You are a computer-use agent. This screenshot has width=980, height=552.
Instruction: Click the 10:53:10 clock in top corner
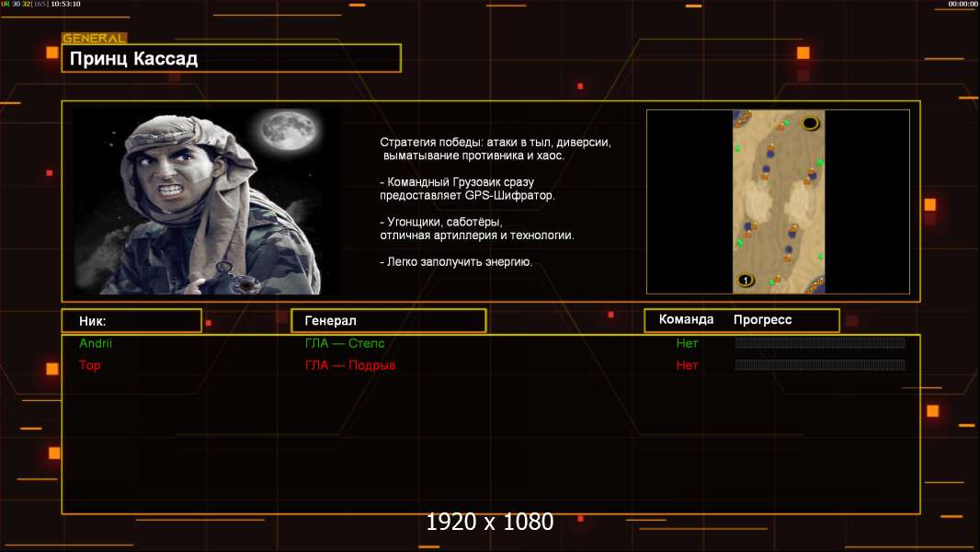pos(65,4)
